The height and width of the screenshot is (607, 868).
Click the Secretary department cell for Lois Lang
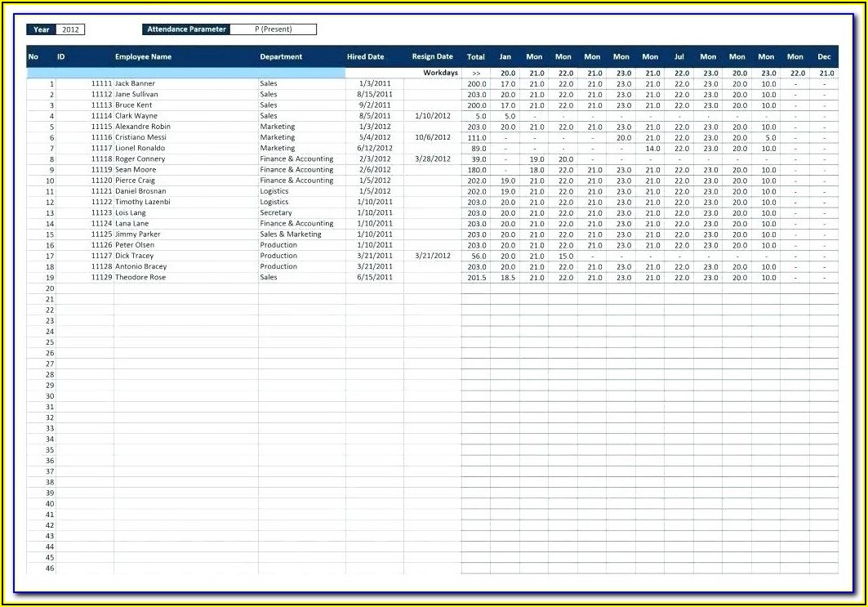(275, 212)
